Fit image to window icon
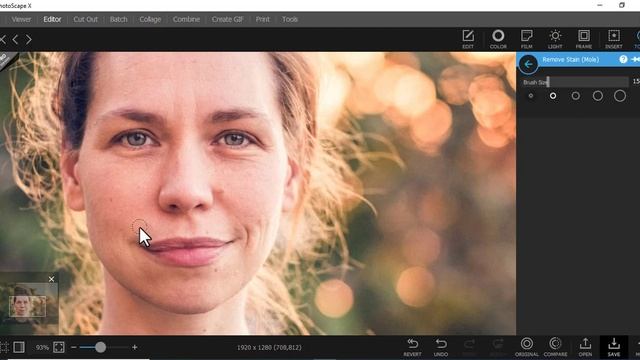Viewport: 640px width, 360px height. [59, 347]
